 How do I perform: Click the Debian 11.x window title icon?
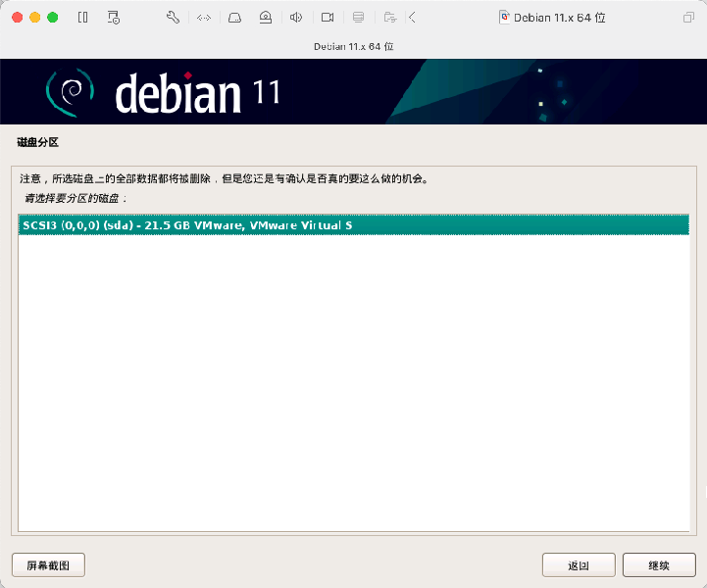[505, 18]
